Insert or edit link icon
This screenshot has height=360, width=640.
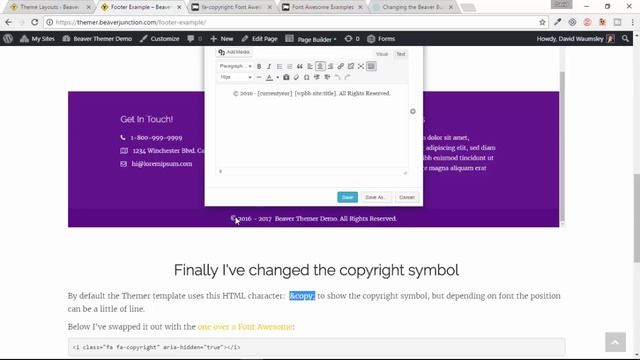click(x=340, y=66)
